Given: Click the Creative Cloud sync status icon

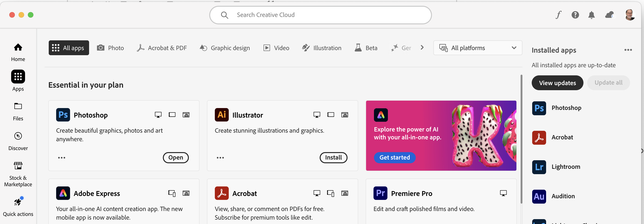Looking at the screenshot, I should coord(609,15).
